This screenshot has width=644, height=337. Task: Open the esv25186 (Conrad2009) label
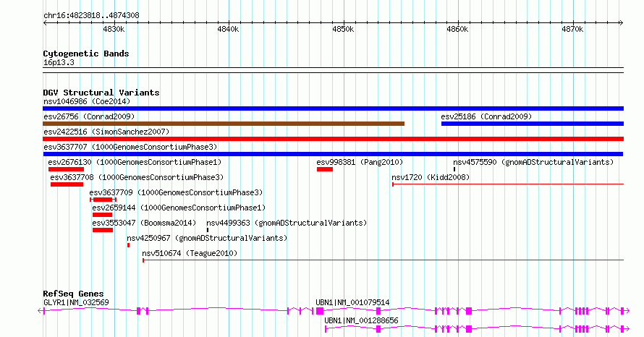[x=486, y=116]
